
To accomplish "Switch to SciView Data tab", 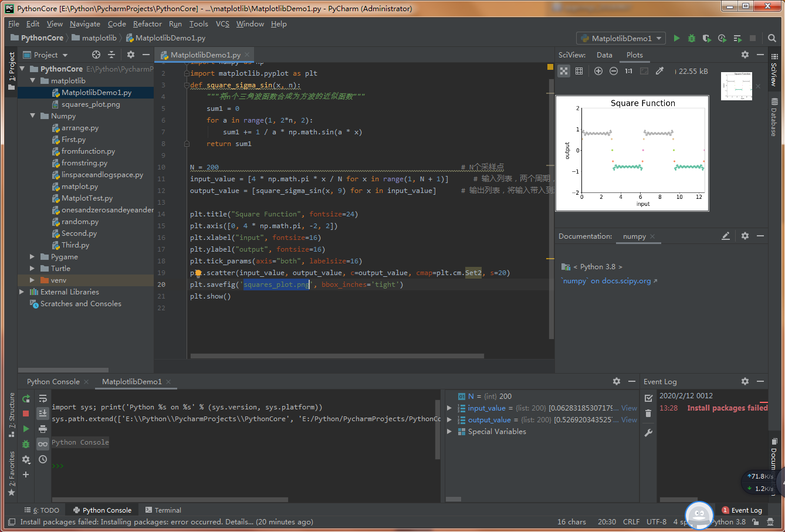I will 604,55.
